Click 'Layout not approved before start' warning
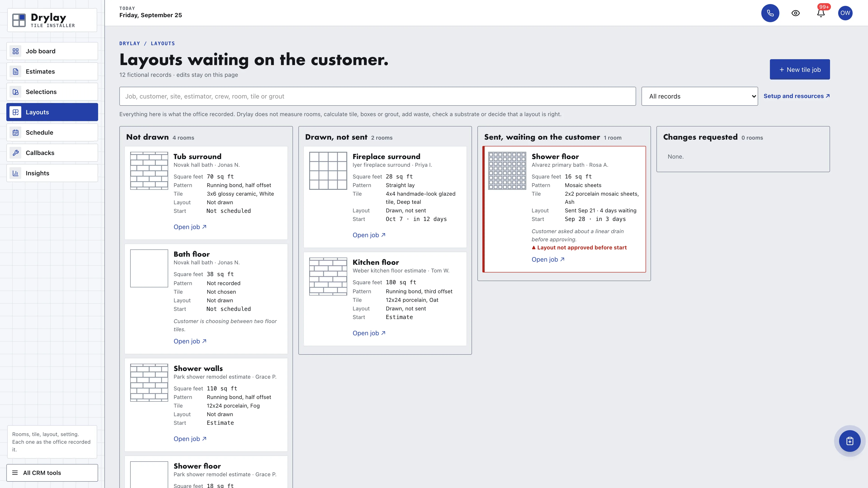 point(579,248)
